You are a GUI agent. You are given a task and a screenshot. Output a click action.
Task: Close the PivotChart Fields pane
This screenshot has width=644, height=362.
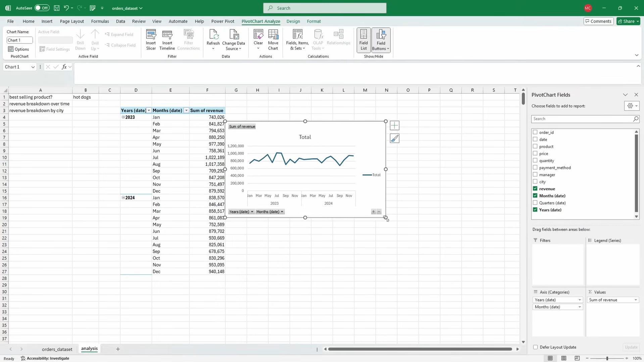(636, 95)
